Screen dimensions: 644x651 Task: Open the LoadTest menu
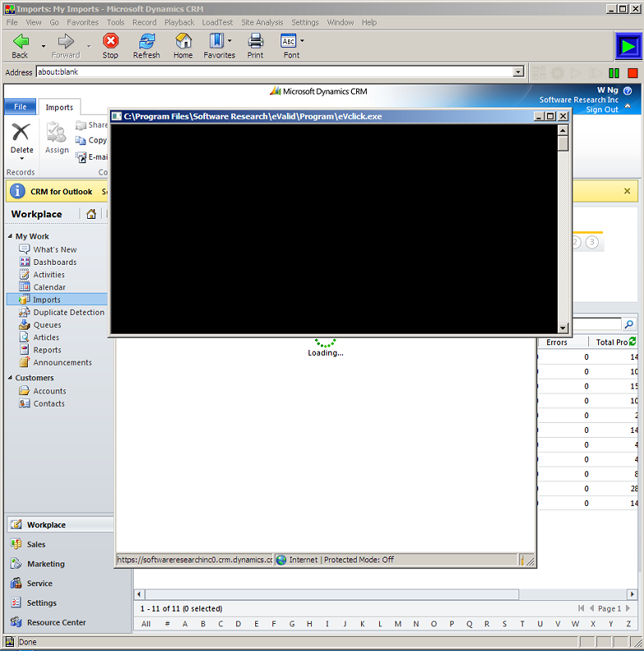[x=217, y=22]
